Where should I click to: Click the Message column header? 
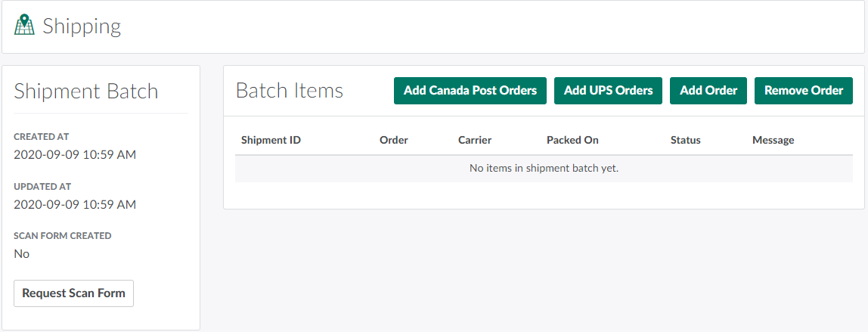(773, 140)
